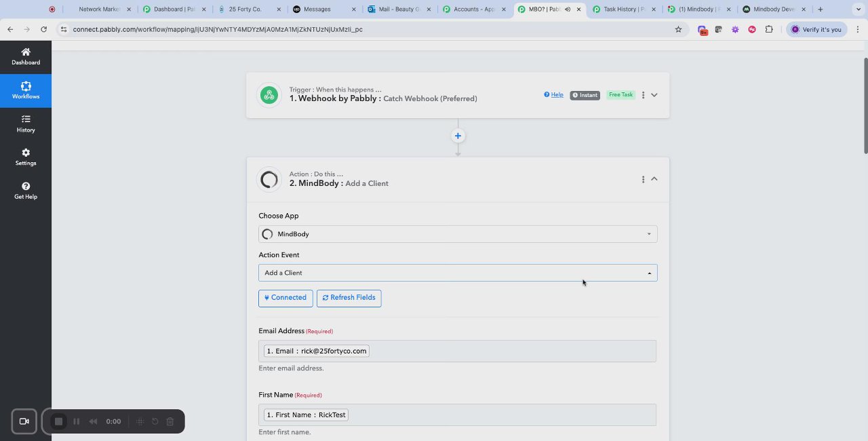Click the Webhook by Pabbly trigger icon

[x=269, y=95]
